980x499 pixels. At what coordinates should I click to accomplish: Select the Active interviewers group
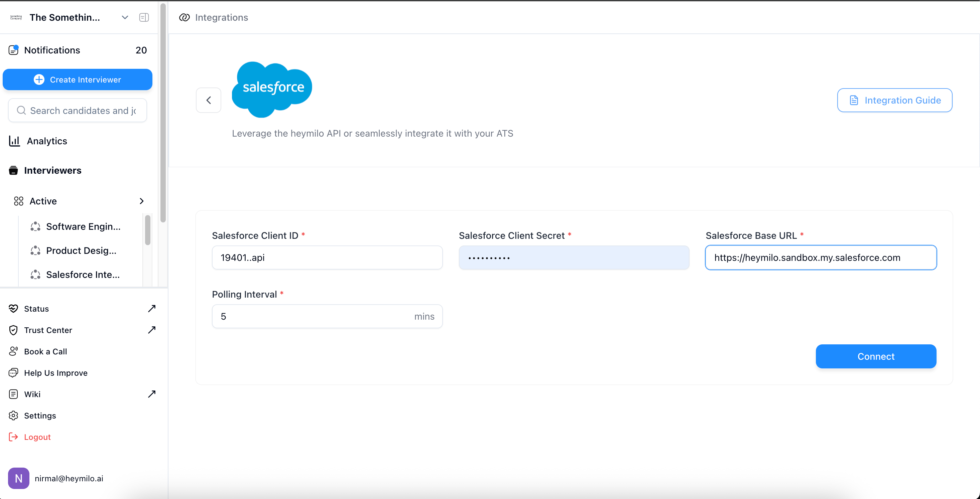pyautogui.click(x=43, y=201)
